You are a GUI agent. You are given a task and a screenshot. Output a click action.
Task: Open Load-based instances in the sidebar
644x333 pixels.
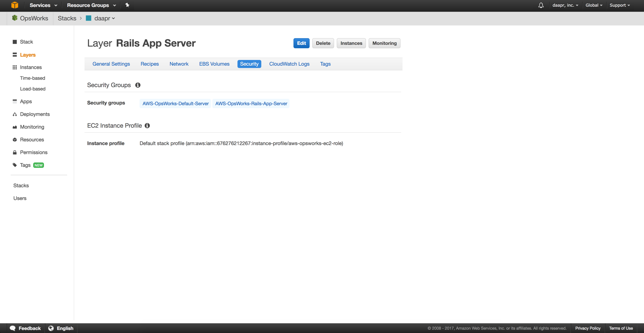(33, 89)
